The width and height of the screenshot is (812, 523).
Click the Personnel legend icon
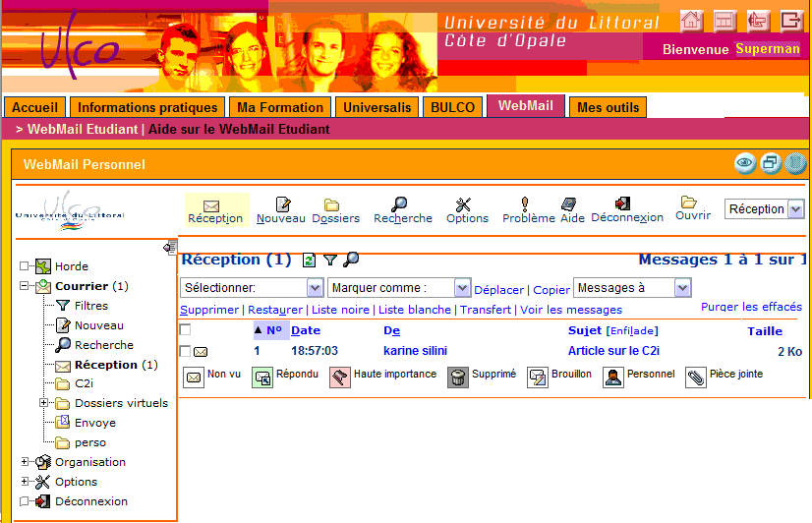[x=613, y=378]
